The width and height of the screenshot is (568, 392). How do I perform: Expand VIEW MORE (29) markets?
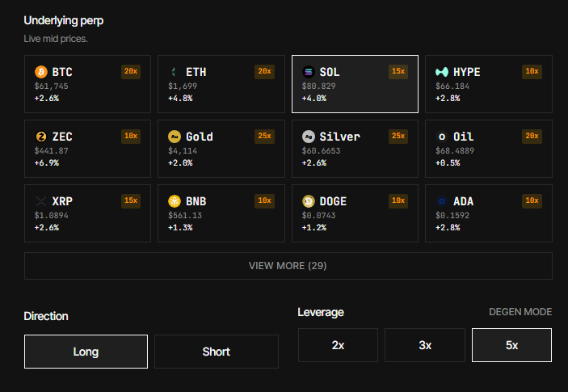(288, 266)
